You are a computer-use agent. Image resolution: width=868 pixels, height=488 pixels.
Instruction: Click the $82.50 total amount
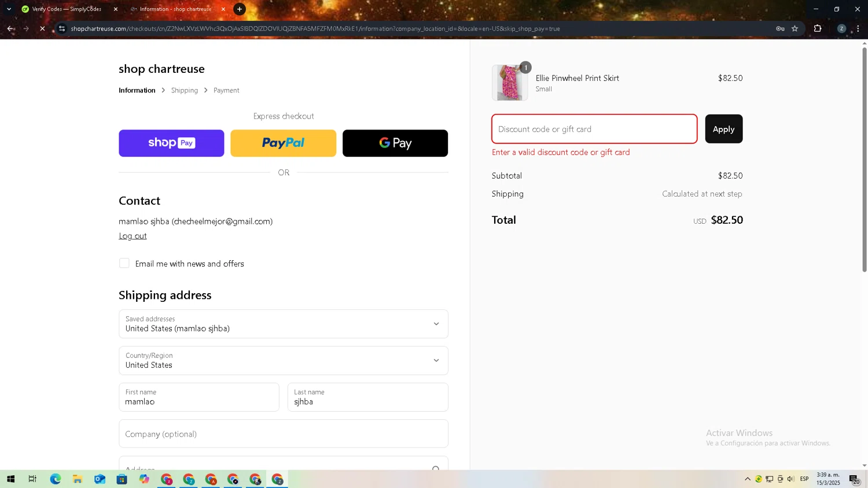pos(727,220)
